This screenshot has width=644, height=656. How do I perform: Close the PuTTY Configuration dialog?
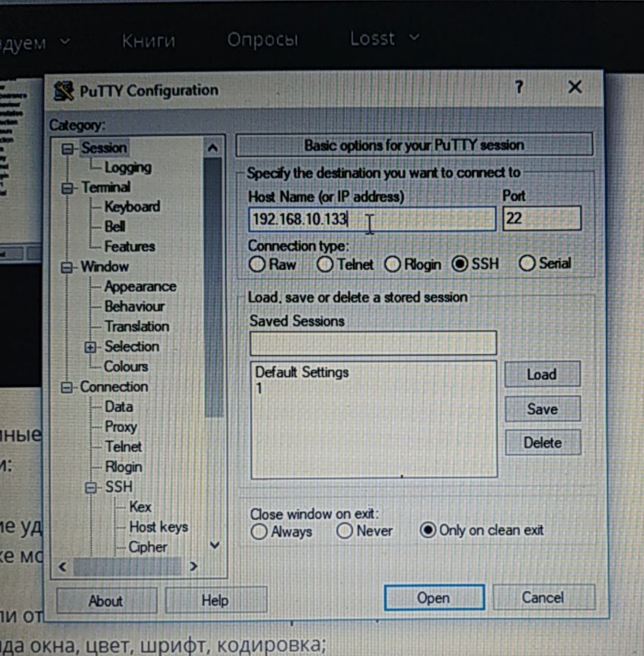coord(575,87)
